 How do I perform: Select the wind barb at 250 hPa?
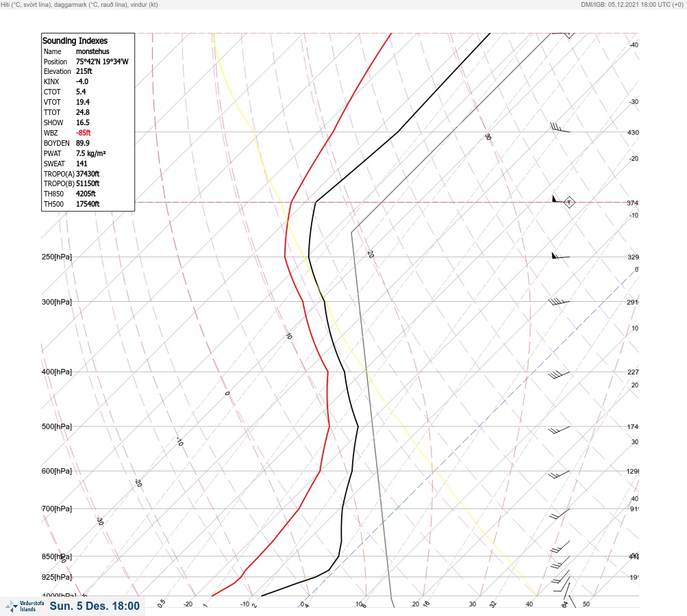(x=560, y=256)
